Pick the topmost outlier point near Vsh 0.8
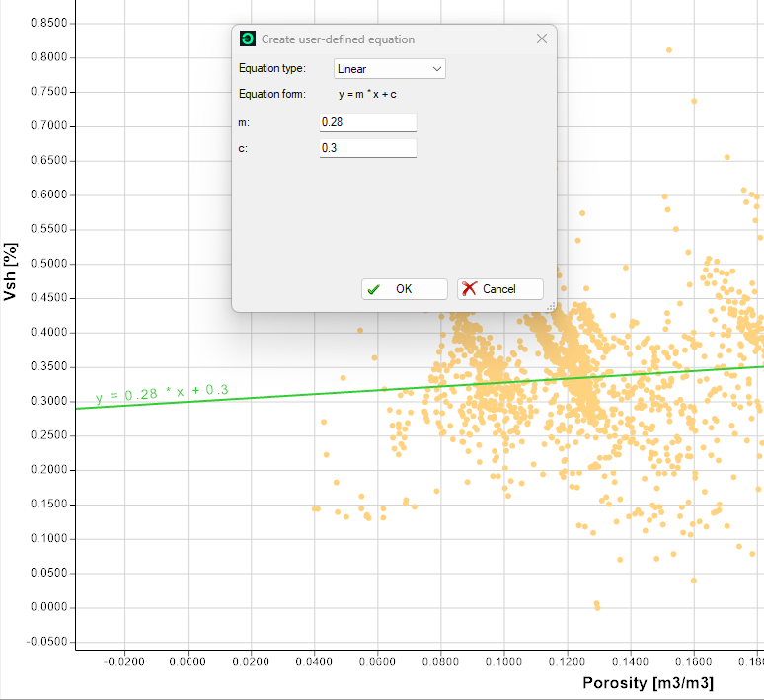The height and width of the screenshot is (700, 764). (669, 50)
